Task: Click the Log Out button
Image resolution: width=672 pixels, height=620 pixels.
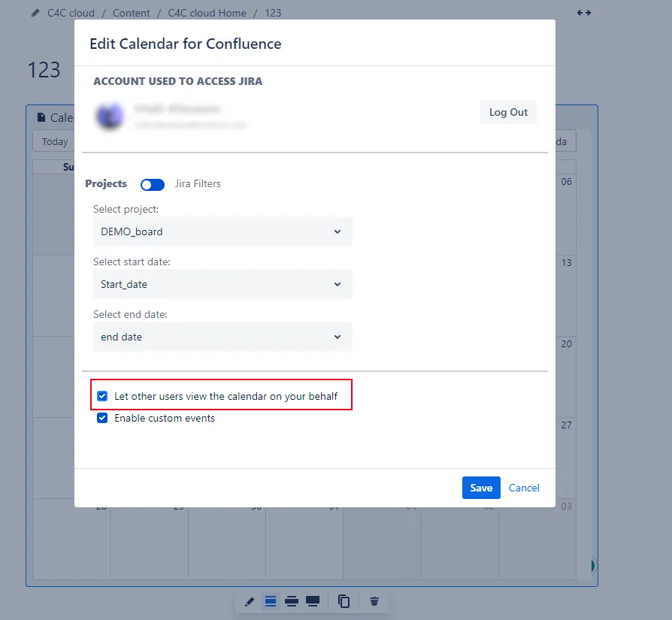Action: point(508,112)
